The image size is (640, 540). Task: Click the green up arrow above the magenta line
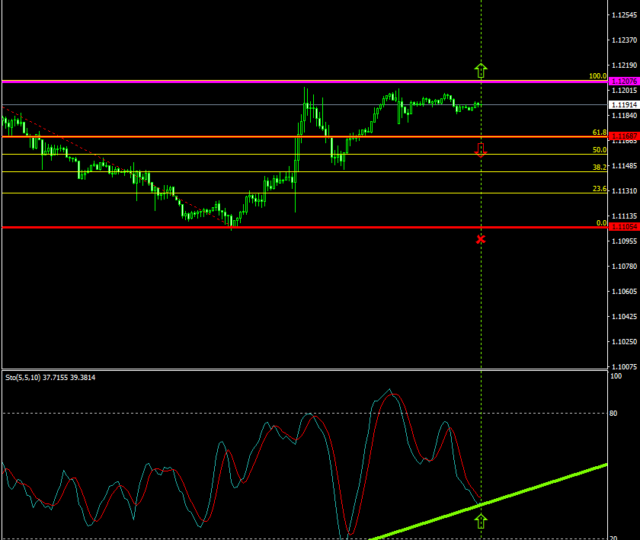481,70
